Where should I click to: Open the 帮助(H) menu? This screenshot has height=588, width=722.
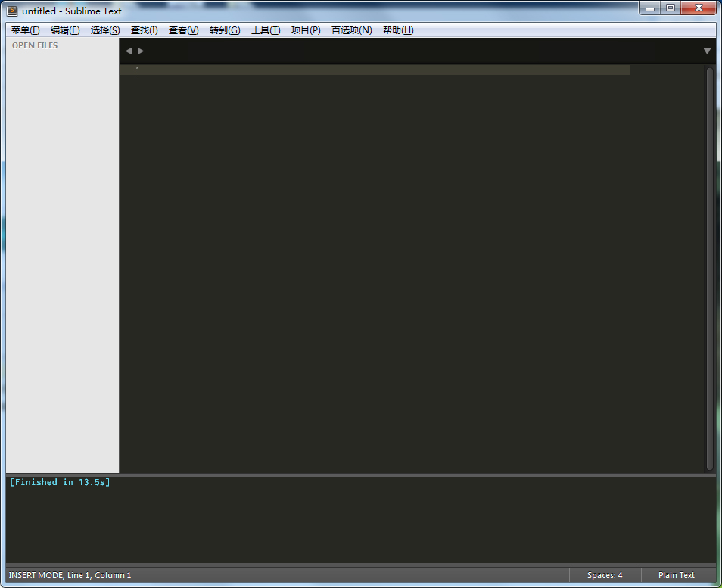(x=398, y=30)
